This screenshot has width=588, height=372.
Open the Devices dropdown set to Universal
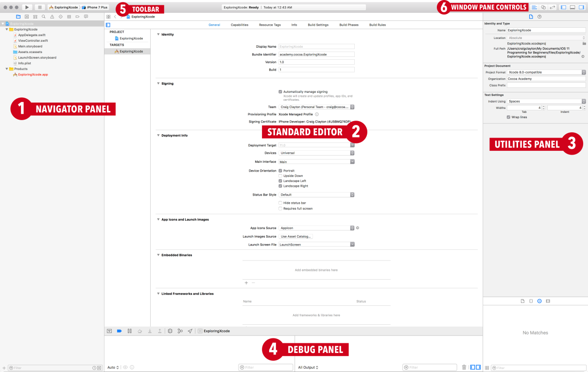pos(317,153)
